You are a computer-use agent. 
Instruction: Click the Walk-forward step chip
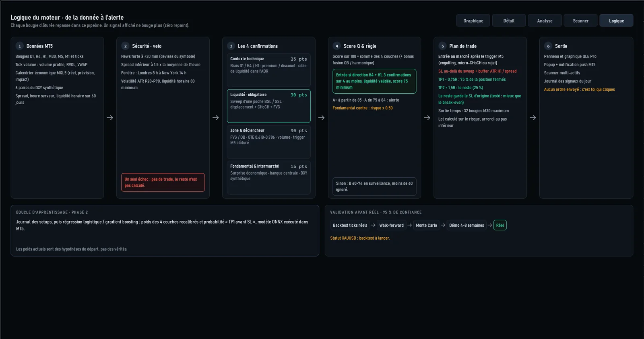tap(391, 225)
